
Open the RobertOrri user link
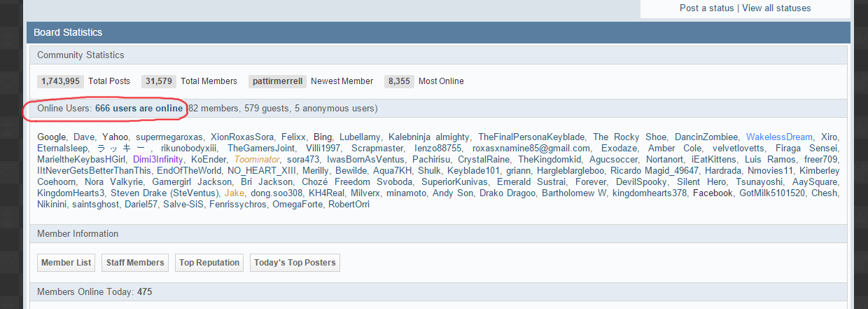[x=349, y=205]
